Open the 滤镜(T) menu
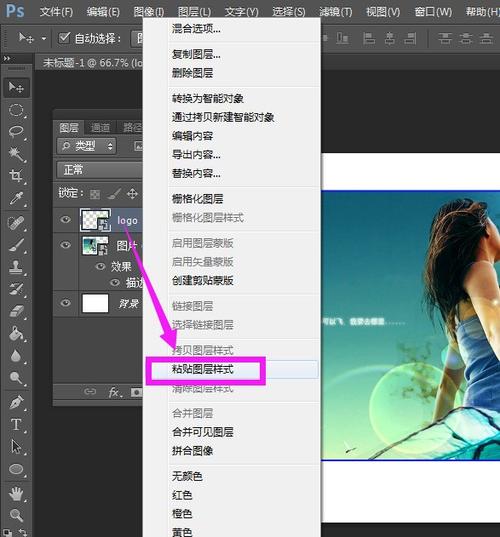 335,12
